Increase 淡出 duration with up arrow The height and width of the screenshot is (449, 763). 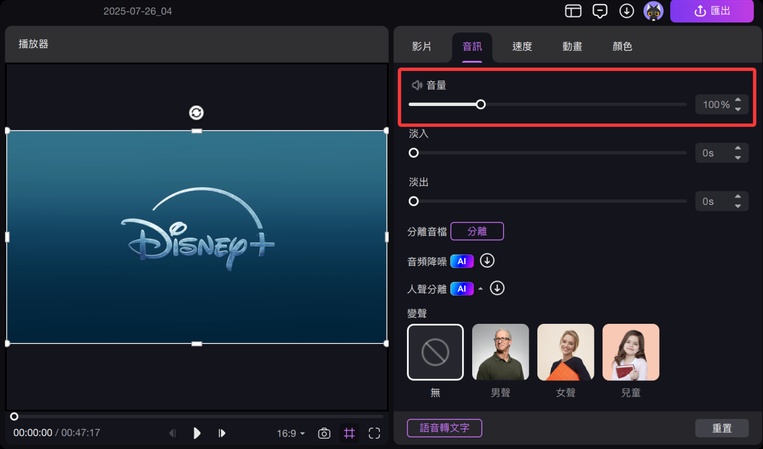pos(738,196)
